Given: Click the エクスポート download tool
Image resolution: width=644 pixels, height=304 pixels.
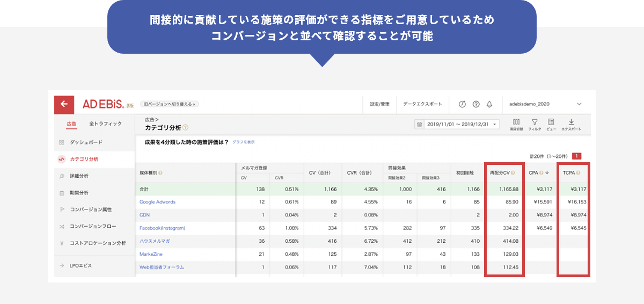Looking at the screenshot, I should click(571, 125).
